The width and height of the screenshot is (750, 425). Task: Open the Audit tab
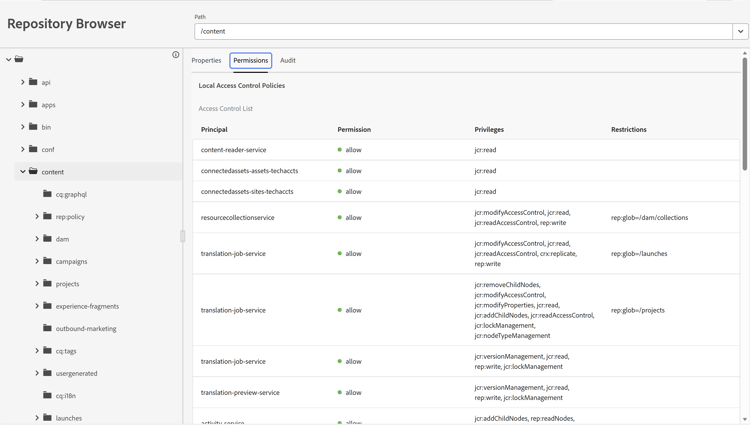(287, 60)
